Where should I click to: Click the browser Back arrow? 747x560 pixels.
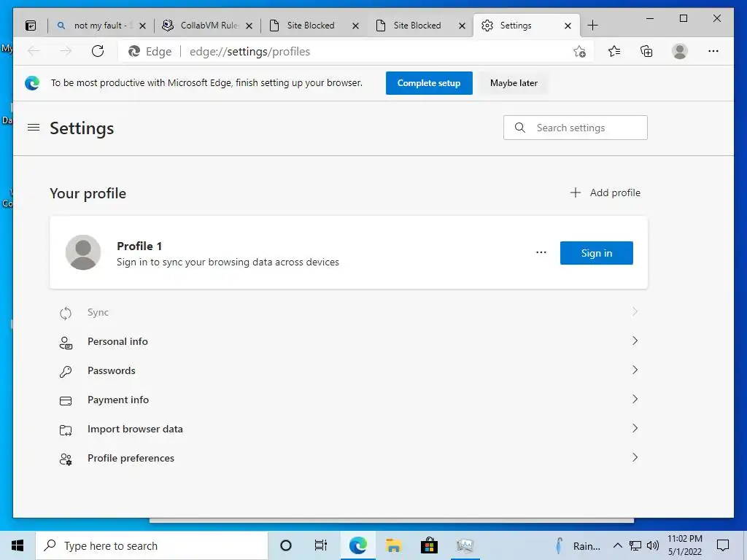34,52
